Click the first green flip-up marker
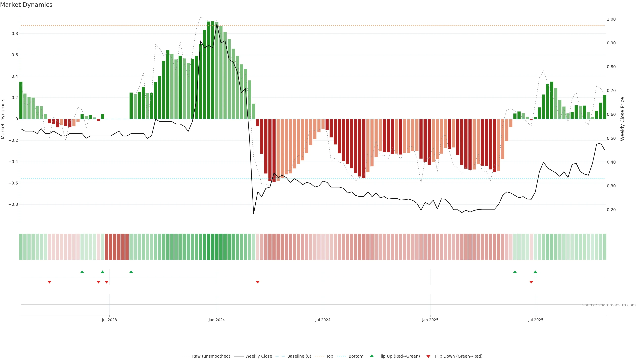Viewport: 644px width, 362px height. tap(82, 272)
